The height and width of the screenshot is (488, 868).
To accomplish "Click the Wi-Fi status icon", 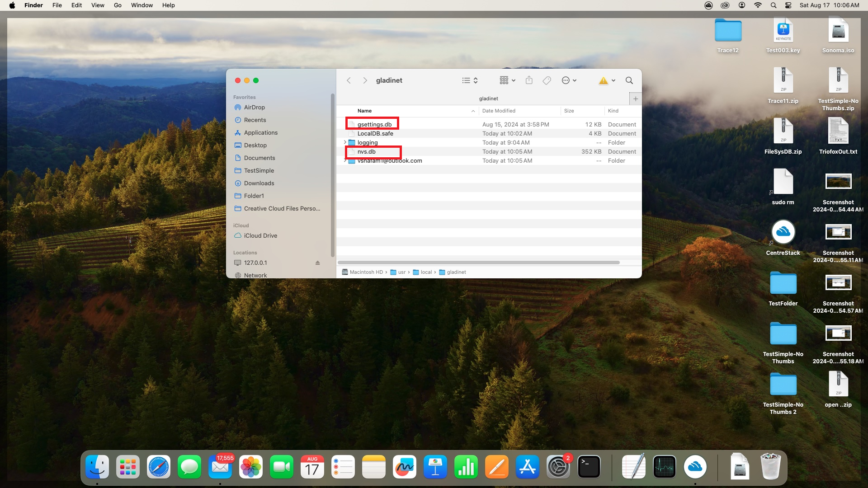I will pyautogui.click(x=758, y=5).
